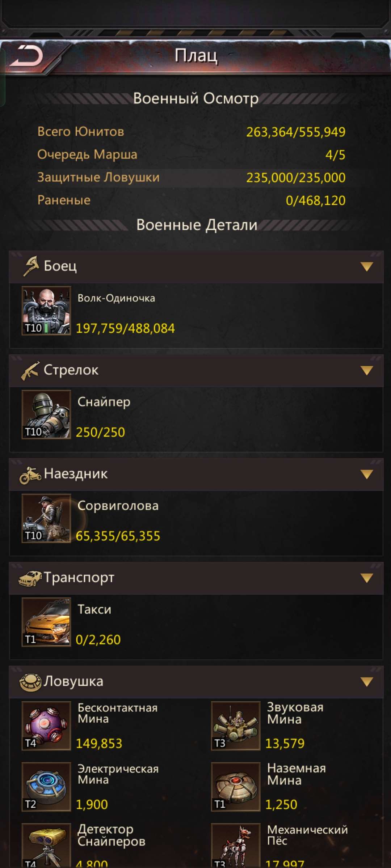The height and width of the screenshot is (868, 391).
Task: Select the Такси T1 vehicle icon
Action: 46,622
